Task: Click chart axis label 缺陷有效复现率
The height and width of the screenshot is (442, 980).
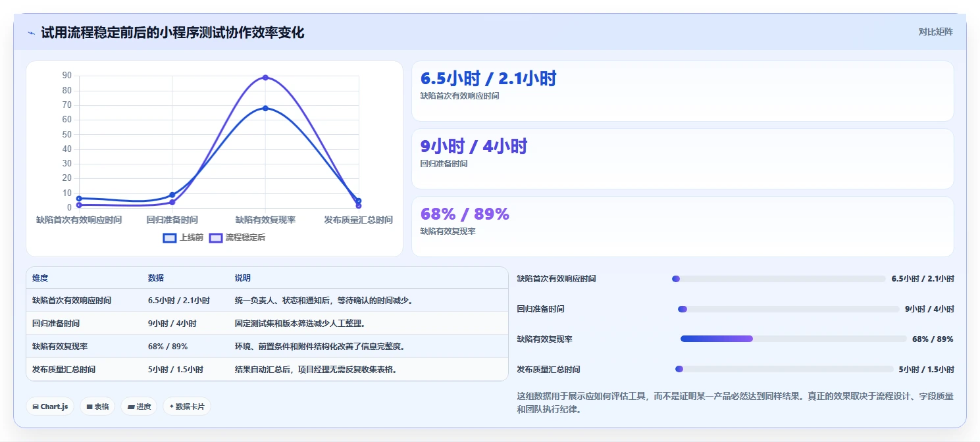Action: pyautogui.click(x=265, y=220)
